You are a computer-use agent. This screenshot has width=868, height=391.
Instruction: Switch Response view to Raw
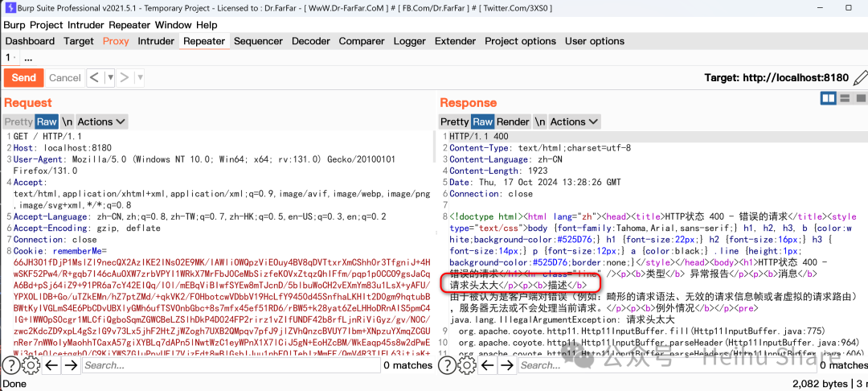click(483, 121)
